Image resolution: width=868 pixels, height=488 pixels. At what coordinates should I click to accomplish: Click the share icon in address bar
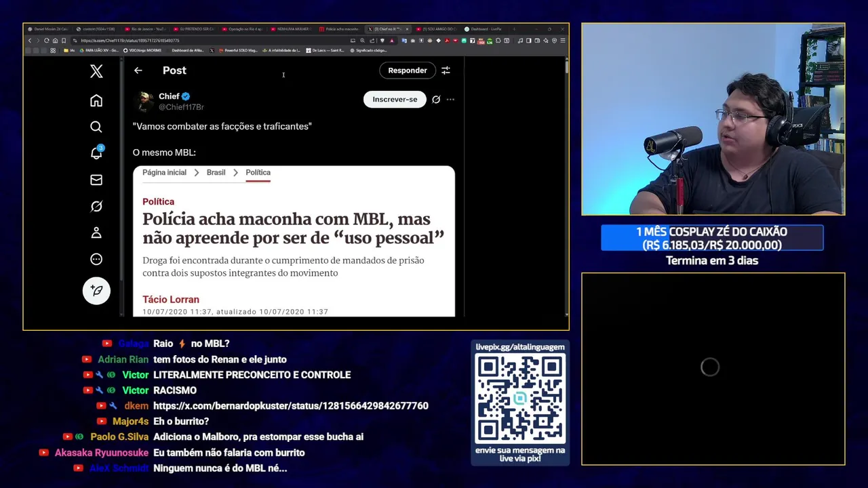tap(372, 41)
